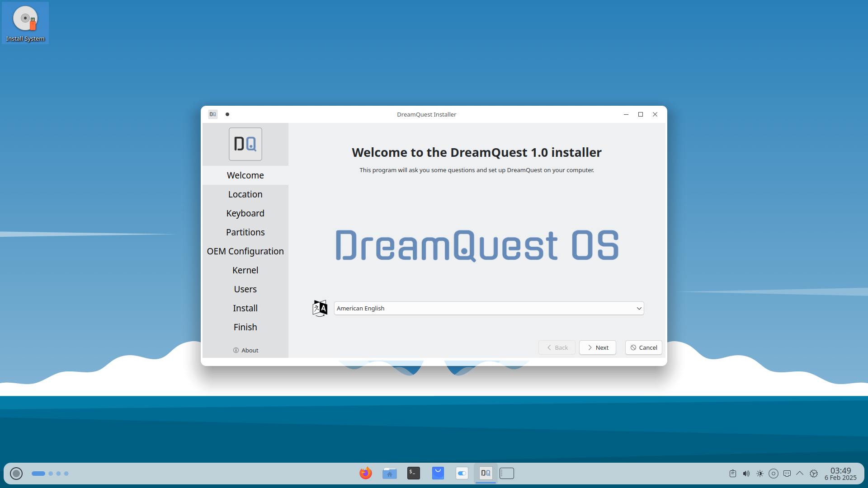Viewport: 868px width, 488px height.
Task: Open system settings toggle icon in taskbar
Action: point(462,473)
